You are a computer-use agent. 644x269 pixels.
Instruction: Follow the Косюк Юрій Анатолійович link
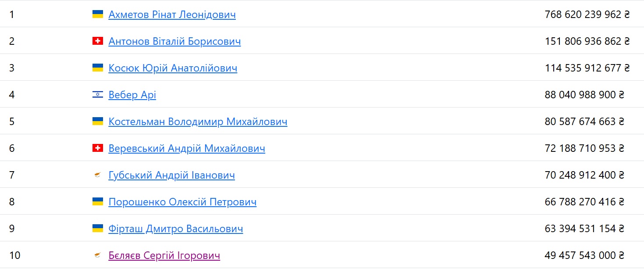pyautogui.click(x=173, y=68)
